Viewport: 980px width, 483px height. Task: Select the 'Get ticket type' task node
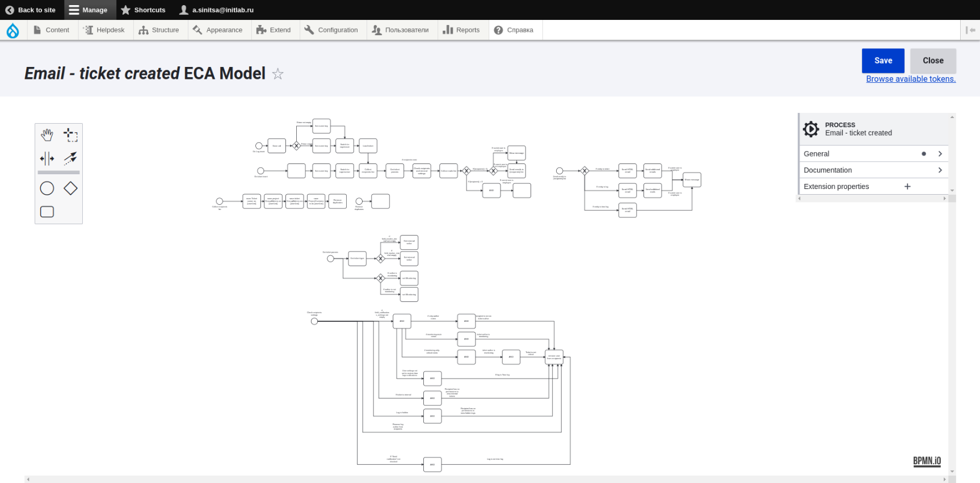point(357,259)
